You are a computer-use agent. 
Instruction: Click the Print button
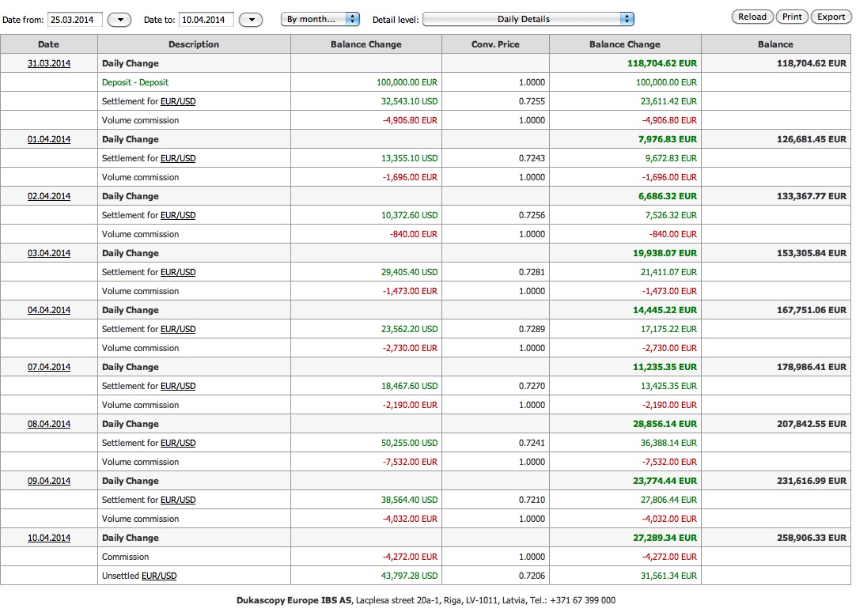tap(792, 17)
